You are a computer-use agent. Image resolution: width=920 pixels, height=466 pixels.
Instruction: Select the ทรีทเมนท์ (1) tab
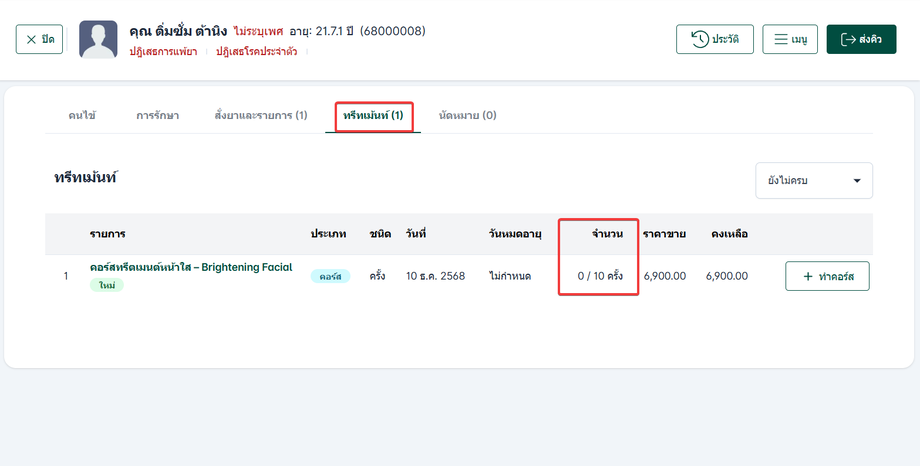click(x=373, y=116)
